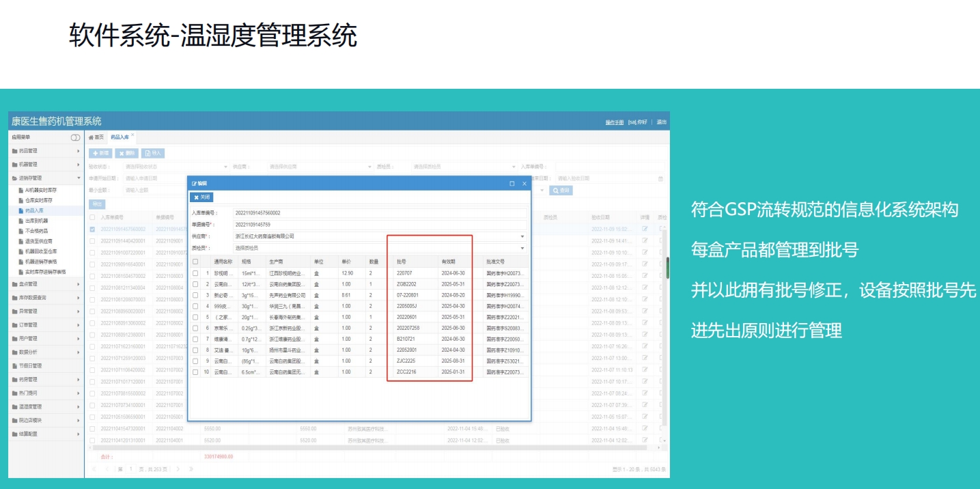Expand the 机器管理 menu folder
The image size is (980, 489).
tap(46, 165)
